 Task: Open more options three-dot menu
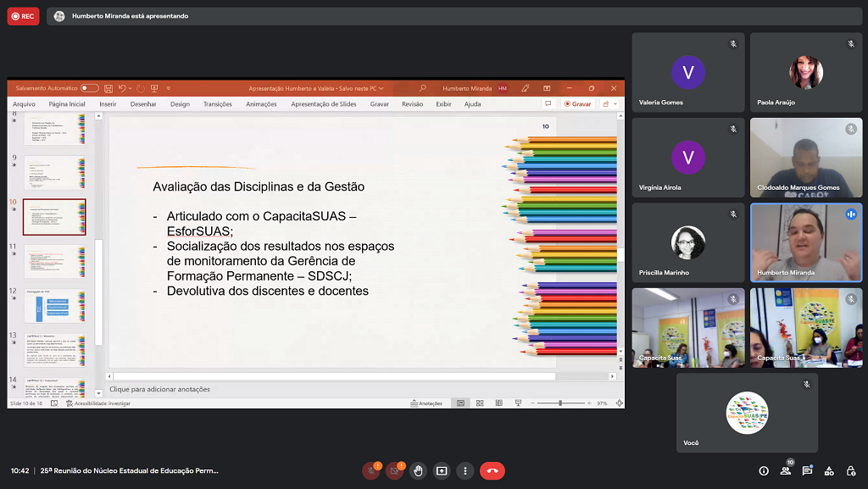point(465,470)
